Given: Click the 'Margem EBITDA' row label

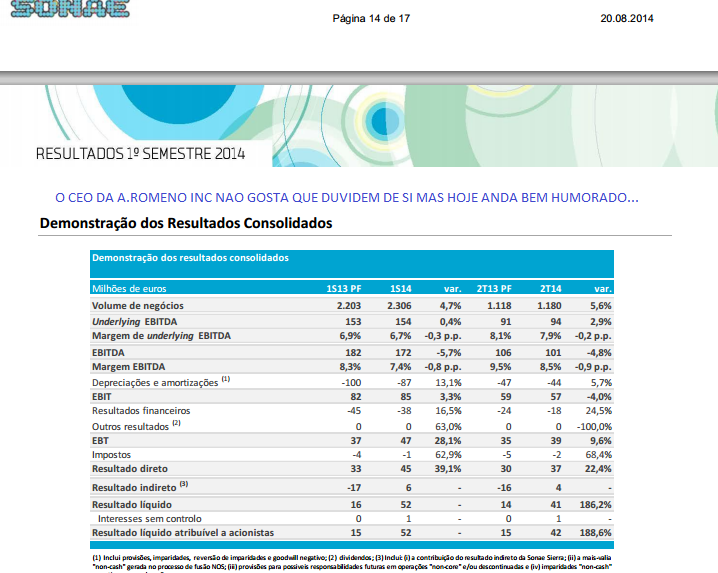Looking at the screenshot, I should point(128,367).
